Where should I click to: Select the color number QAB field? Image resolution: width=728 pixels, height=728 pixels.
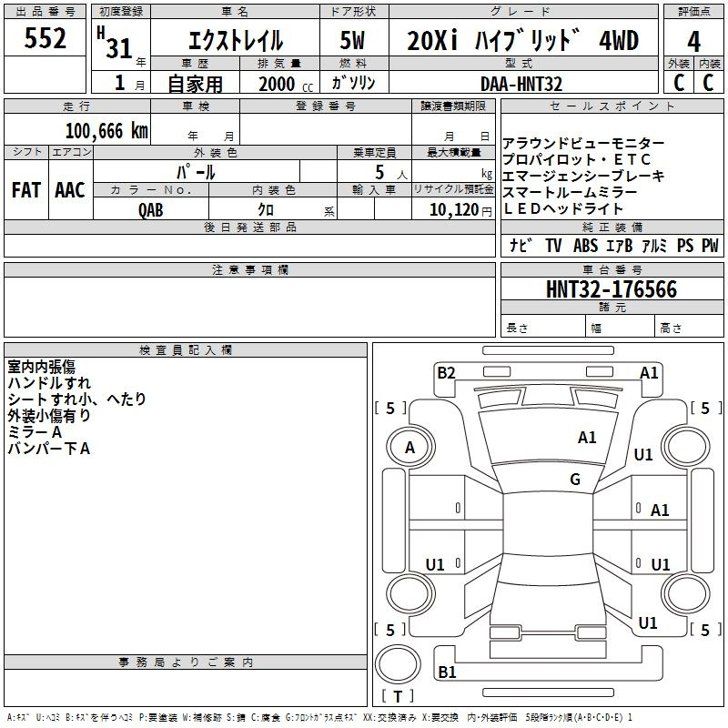[151, 209]
